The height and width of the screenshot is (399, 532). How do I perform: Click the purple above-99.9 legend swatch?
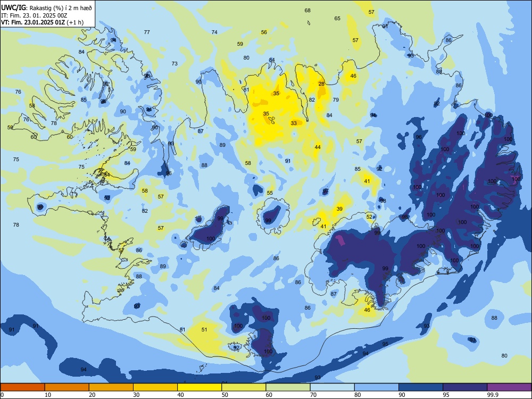tap(509, 387)
